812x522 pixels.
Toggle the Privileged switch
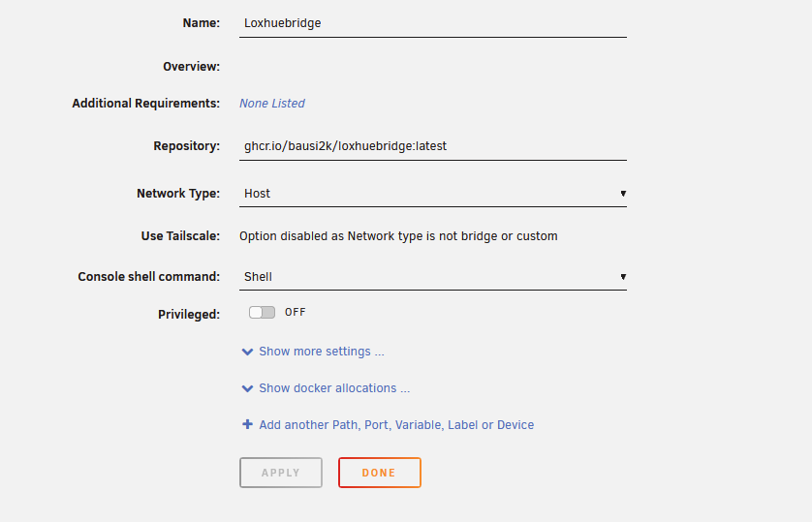[x=262, y=313]
